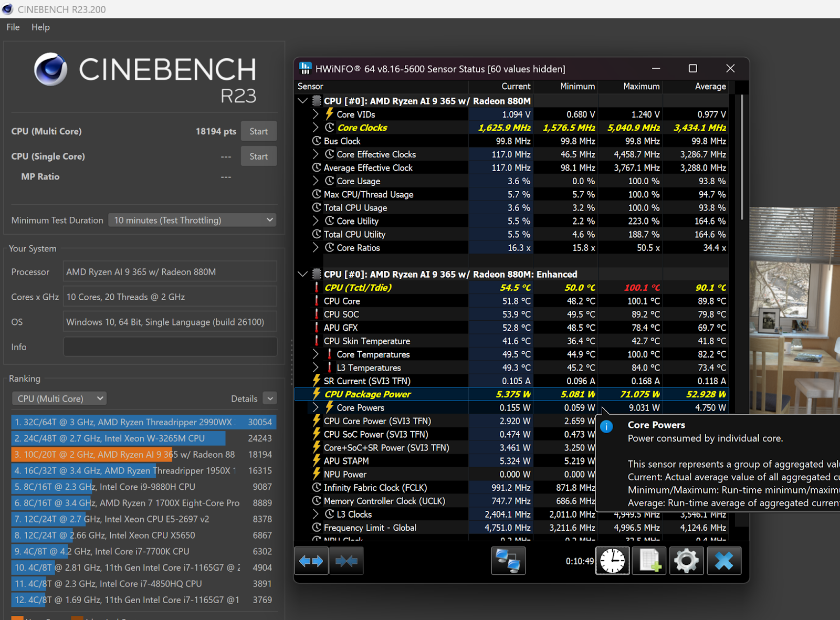Viewport: 840px width, 620px height.
Task: Open HWiNFO settings with the gear icon
Action: (686, 561)
